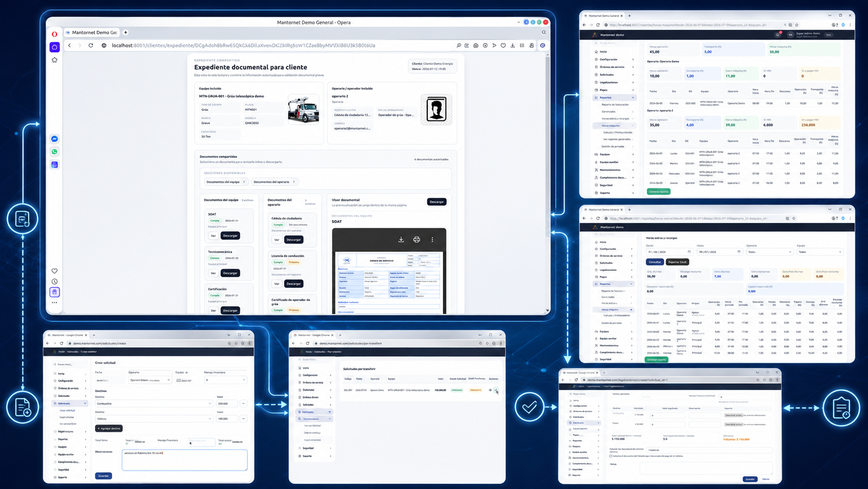This screenshot has width=868, height=489.
Task: Open the Operario Todos dropdown in horas extras window
Action: tap(769, 252)
